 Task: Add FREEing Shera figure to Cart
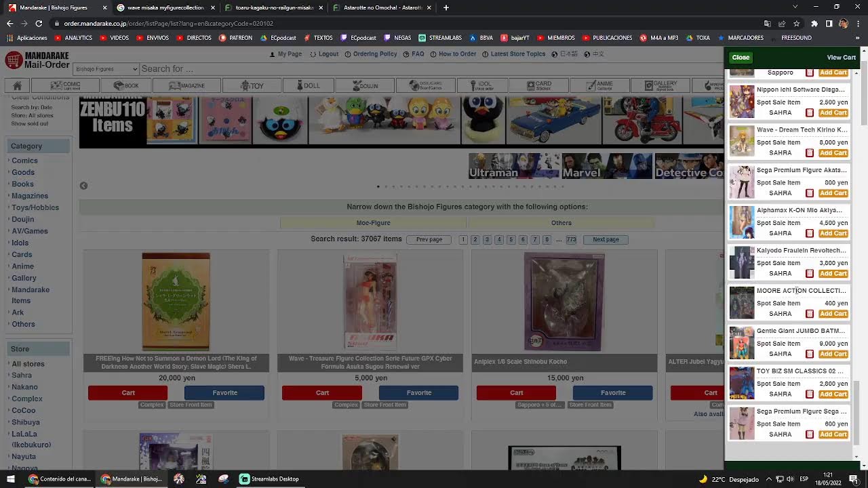tap(127, 392)
